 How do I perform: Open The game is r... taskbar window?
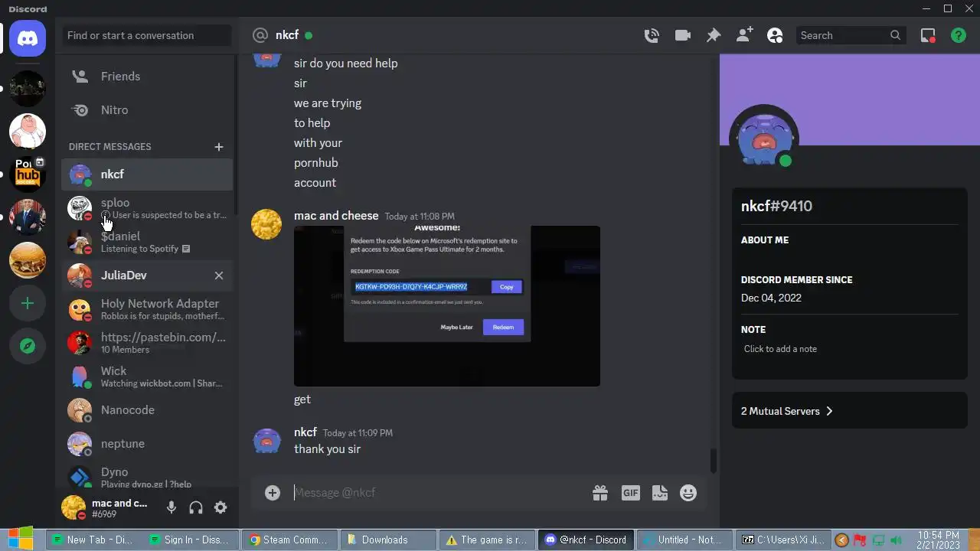pyautogui.click(x=485, y=540)
